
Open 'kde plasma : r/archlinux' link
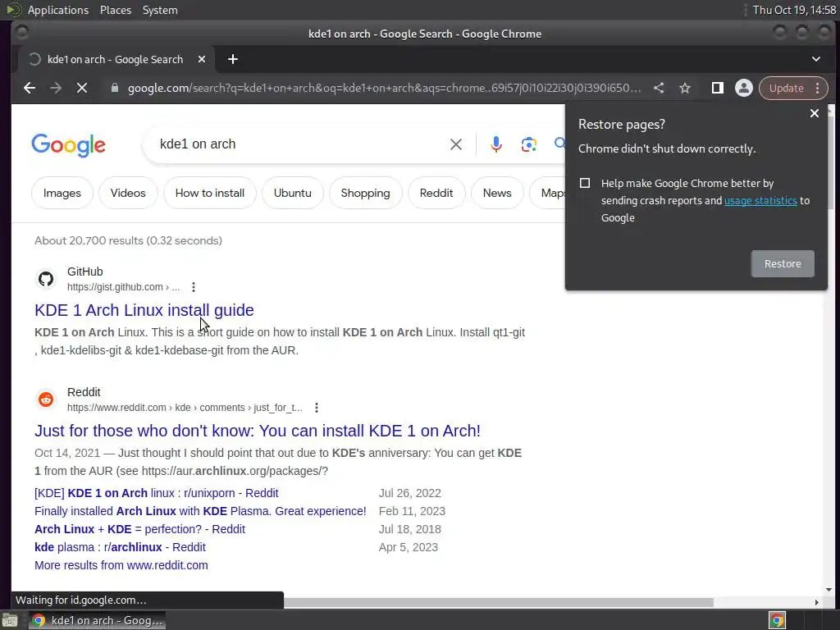click(120, 547)
